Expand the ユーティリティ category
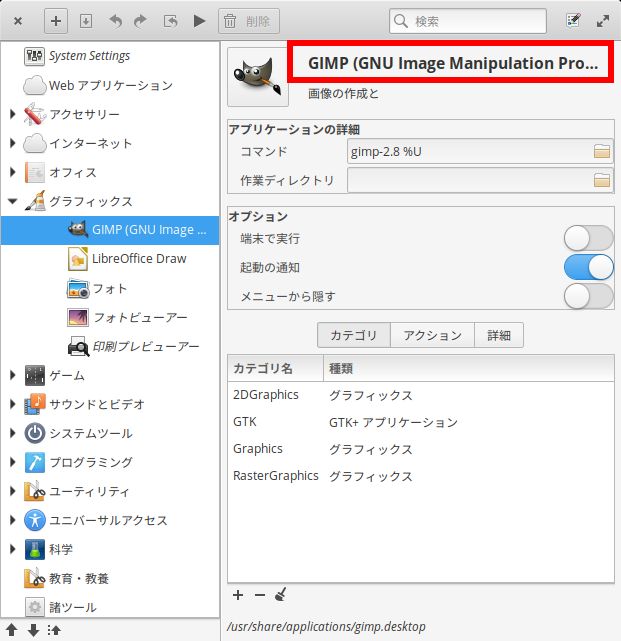This screenshot has height=641, width=621. click(x=13, y=491)
